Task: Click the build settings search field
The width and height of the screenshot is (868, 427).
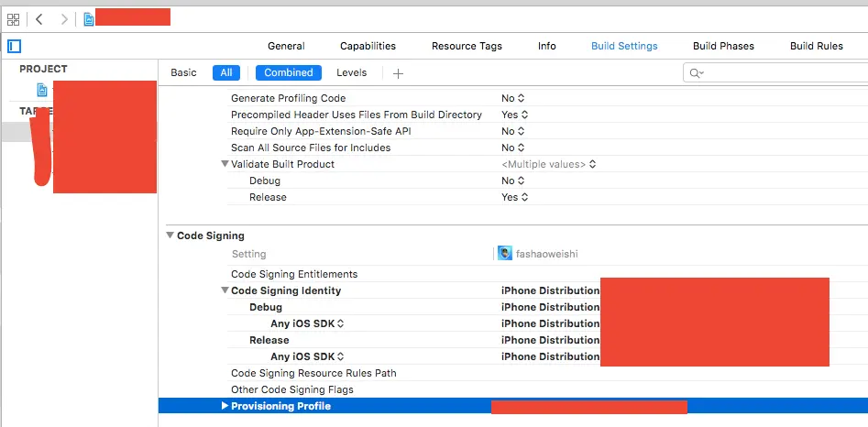Action: pos(779,73)
